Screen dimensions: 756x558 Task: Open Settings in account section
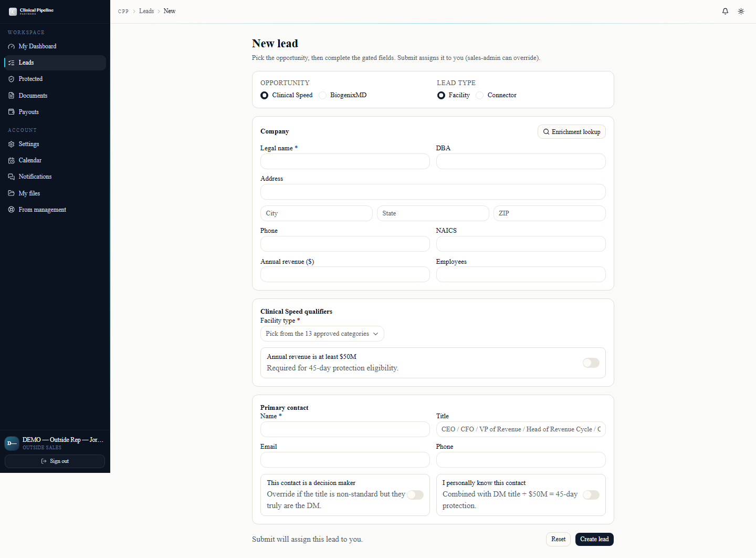(x=55, y=144)
